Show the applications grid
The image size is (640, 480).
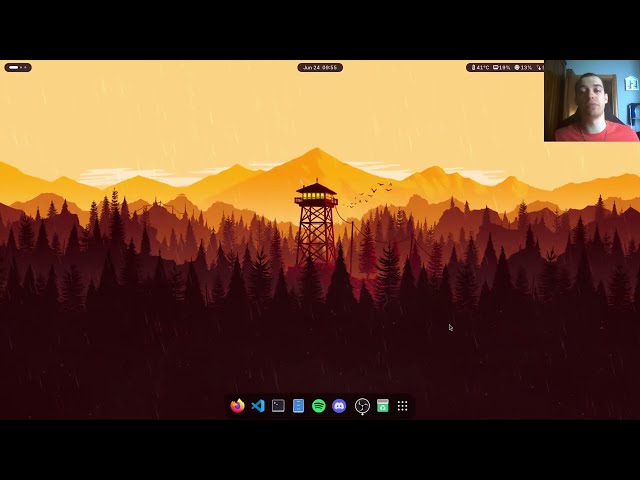tap(402, 406)
